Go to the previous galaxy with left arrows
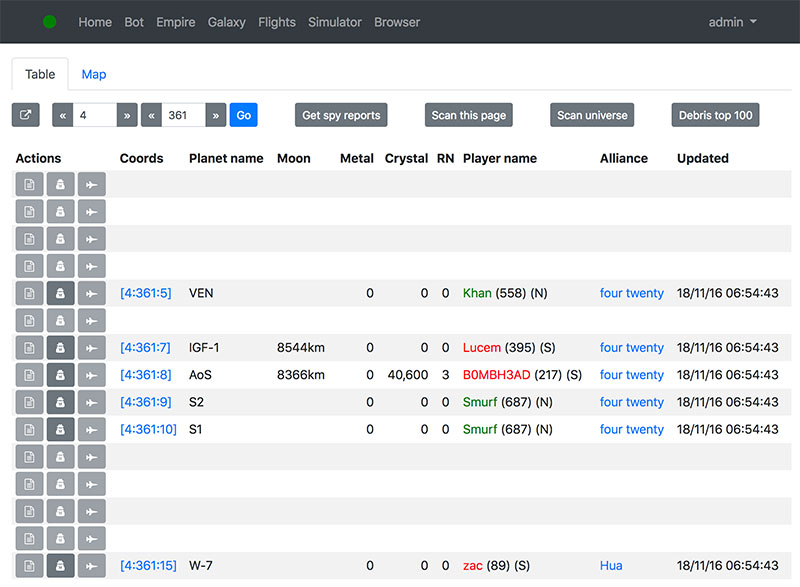 tap(62, 115)
